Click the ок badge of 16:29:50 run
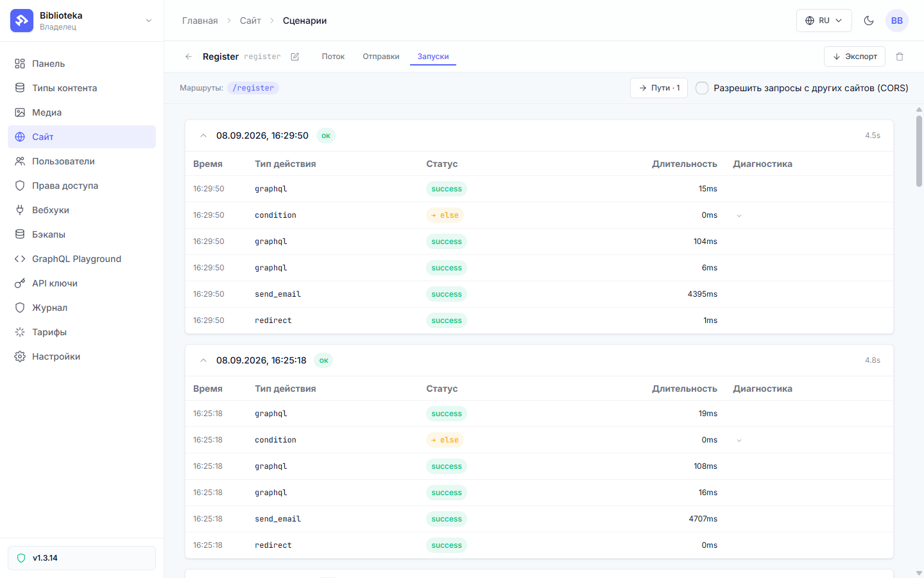The width and height of the screenshot is (924, 578). tap(326, 136)
